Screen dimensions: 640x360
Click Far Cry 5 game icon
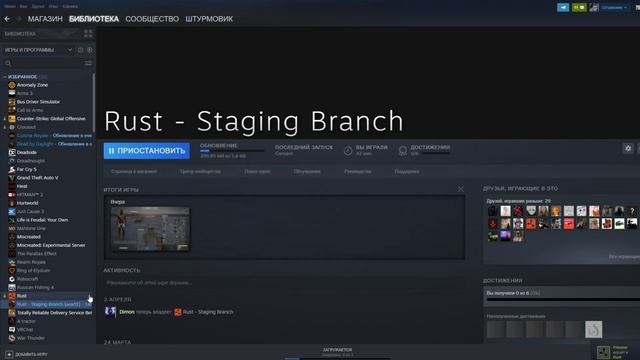click(12, 169)
